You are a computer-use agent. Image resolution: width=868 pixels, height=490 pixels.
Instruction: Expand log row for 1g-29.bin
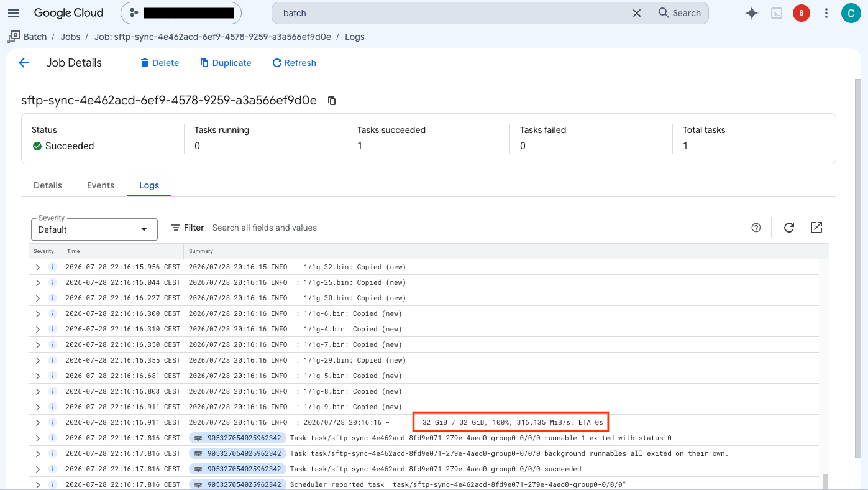[x=37, y=360]
